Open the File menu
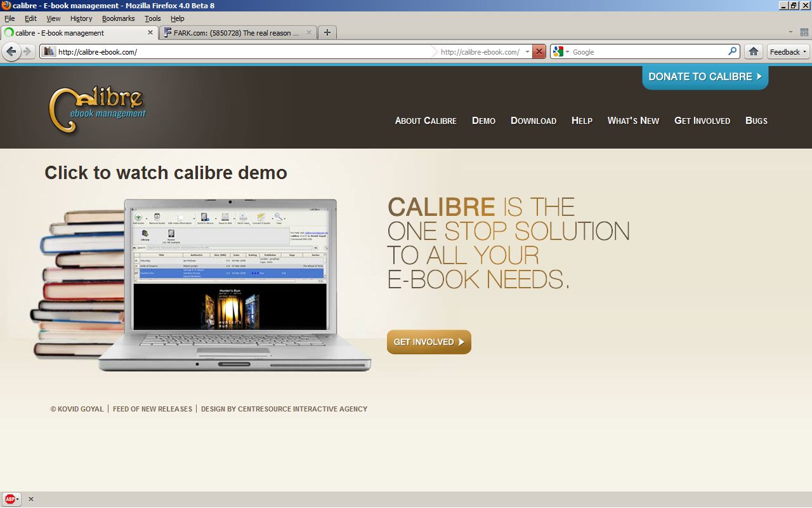 [x=10, y=18]
